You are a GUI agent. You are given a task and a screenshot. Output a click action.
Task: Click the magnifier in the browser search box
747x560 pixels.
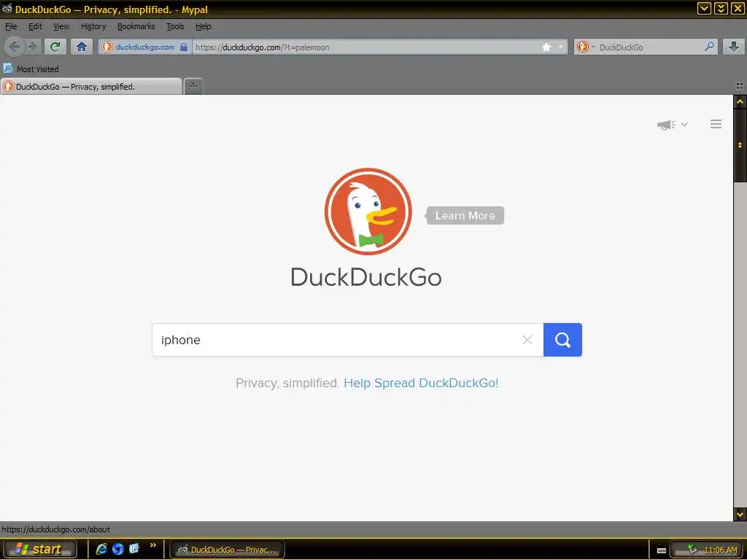709,47
